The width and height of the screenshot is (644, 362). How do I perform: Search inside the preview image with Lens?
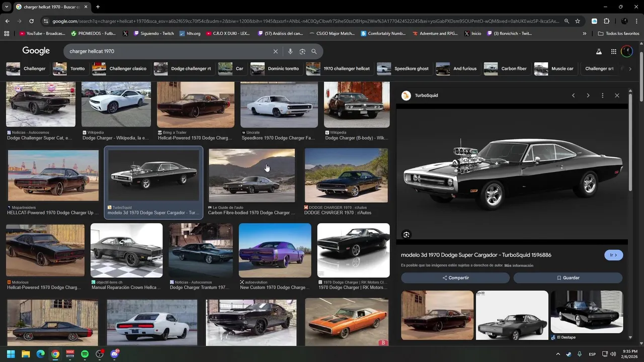407,234
